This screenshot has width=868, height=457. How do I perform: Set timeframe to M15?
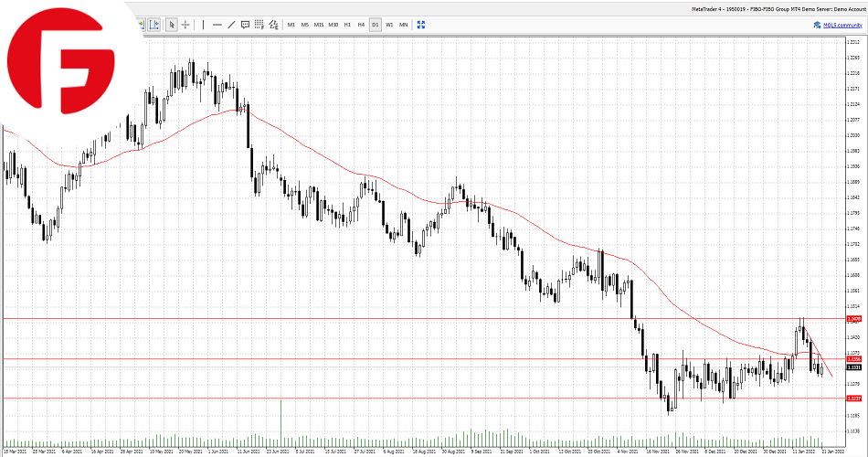pyautogui.click(x=319, y=25)
